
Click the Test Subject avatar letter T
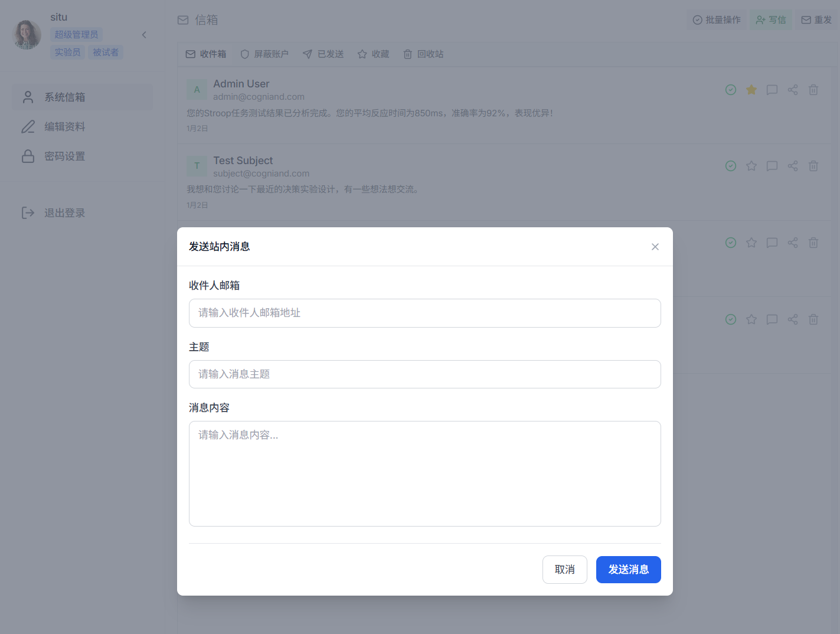point(197,166)
